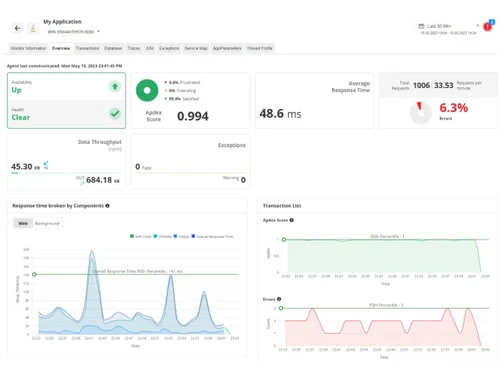Select the Overview tab
Screen dimensions: 500x375
click(61, 48)
